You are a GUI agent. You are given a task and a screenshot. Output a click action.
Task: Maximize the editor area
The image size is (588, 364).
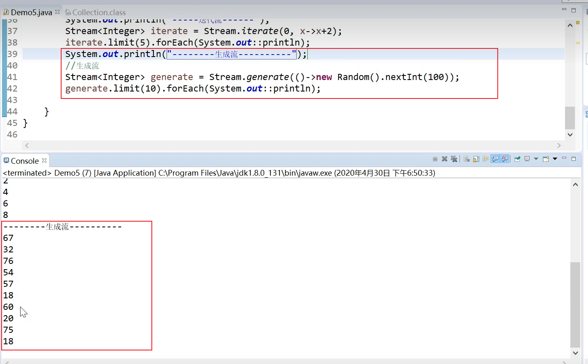[x=574, y=10]
